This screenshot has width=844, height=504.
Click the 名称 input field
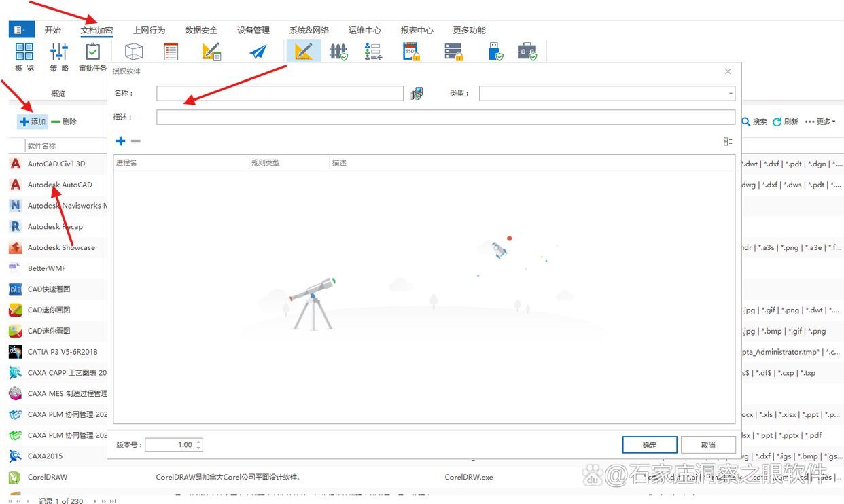point(280,94)
